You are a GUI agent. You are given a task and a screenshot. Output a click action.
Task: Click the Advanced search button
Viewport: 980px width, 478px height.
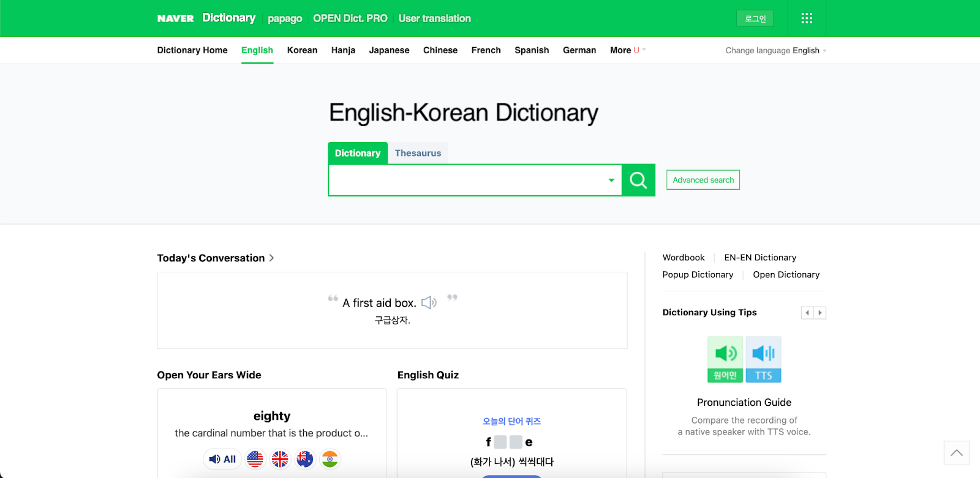coord(703,180)
